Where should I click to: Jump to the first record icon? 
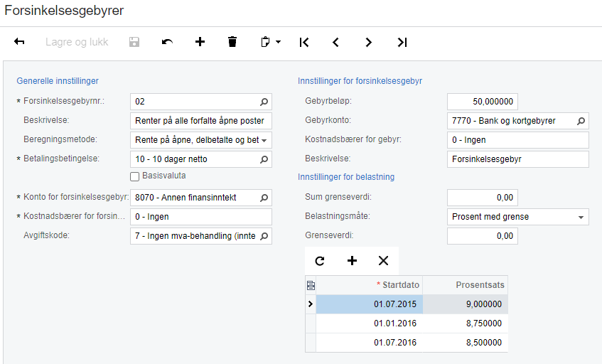point(304,42)
